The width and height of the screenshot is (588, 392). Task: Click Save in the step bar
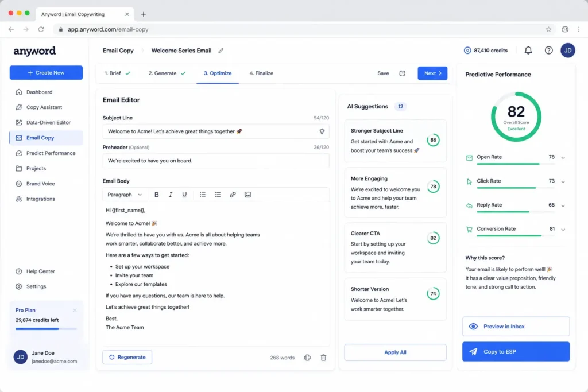(383, 73)
